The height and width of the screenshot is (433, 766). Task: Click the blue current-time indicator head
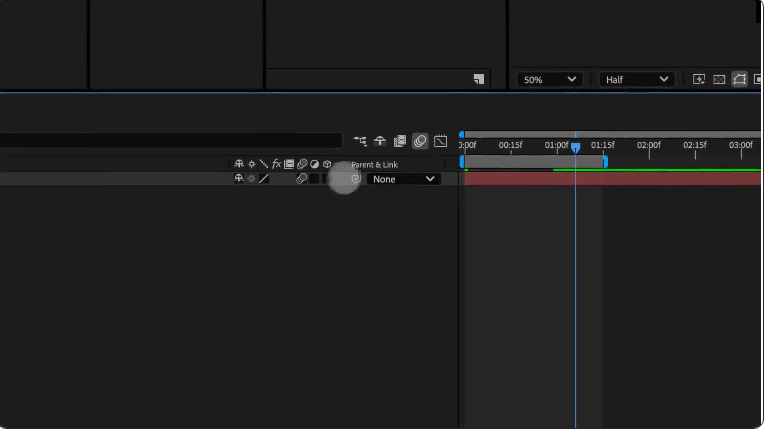coord(575,148)
